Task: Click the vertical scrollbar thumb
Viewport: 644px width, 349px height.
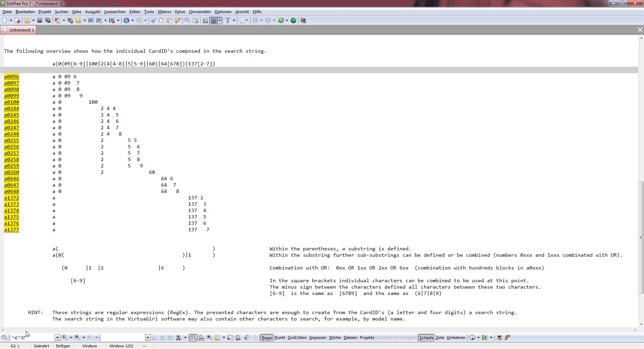Action: (641, 237)
